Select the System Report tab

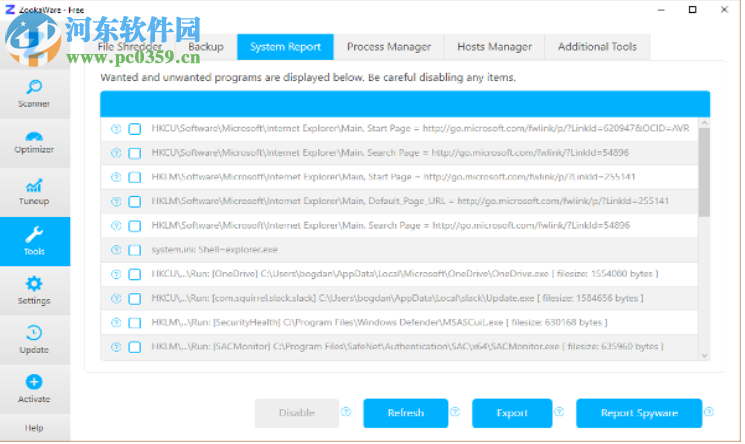(x=286, y=47)
